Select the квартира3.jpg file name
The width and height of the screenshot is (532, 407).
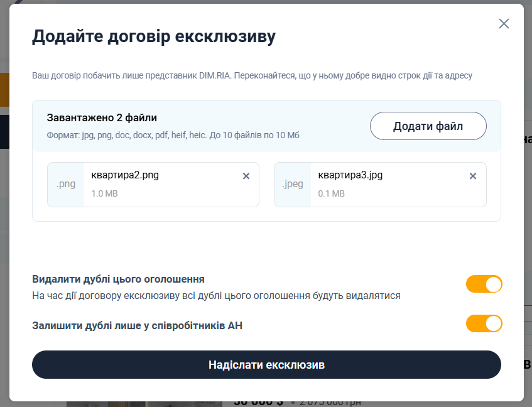350,175
